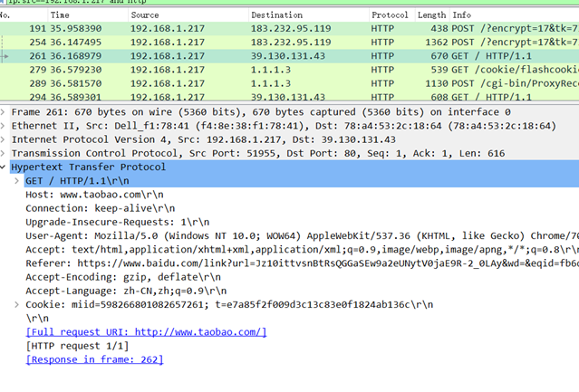This screenshot has height=392, width=579.
Task: Select packet 254 with length 1362
Action: click(x=290, y=42)
